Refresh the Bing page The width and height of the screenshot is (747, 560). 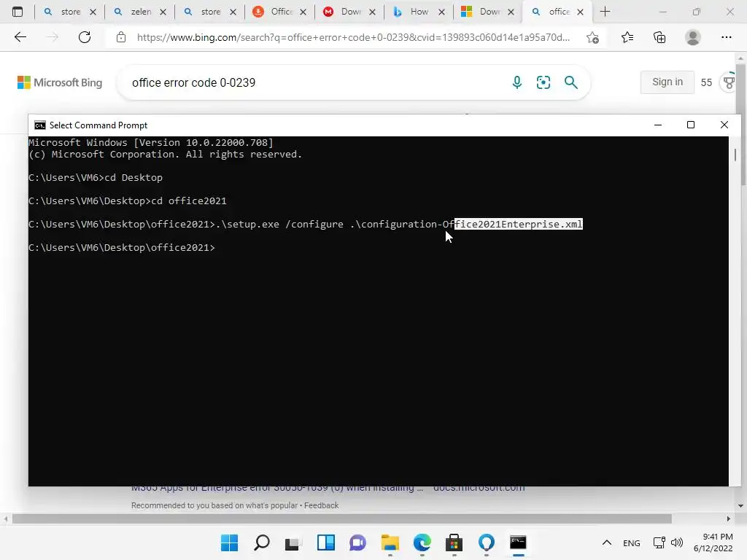[85, 37]
